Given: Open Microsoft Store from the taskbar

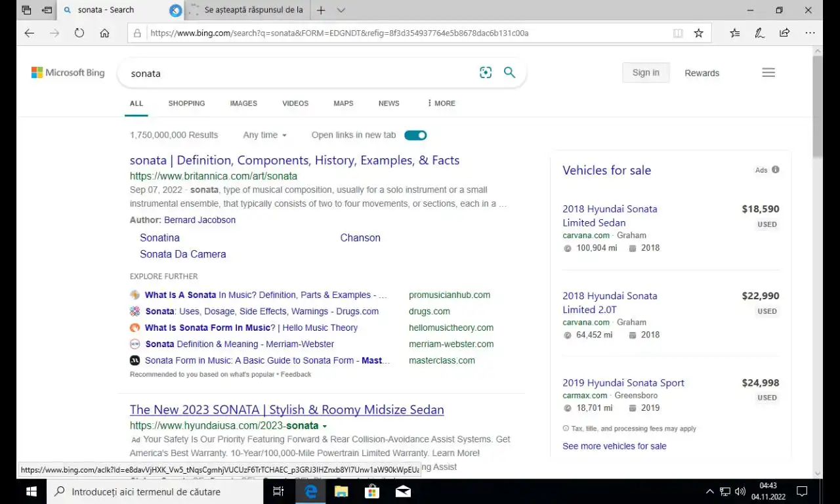Looking at the screenshot, I should [x=372, y=492].
